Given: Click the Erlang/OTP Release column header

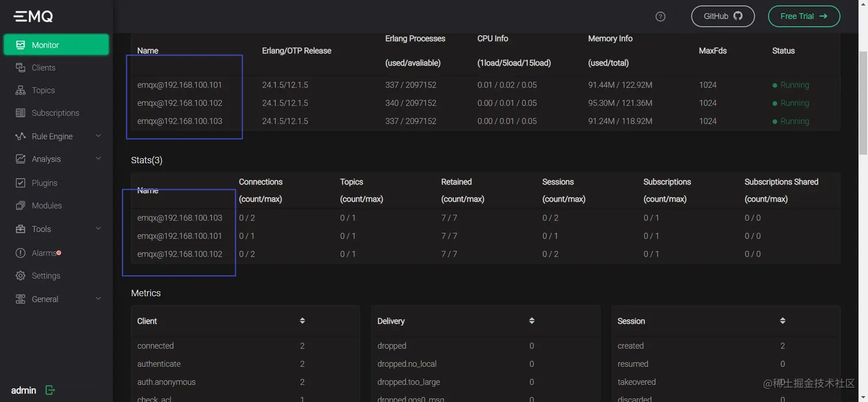Looking at the screenshot, I should (x=297, y=51).
